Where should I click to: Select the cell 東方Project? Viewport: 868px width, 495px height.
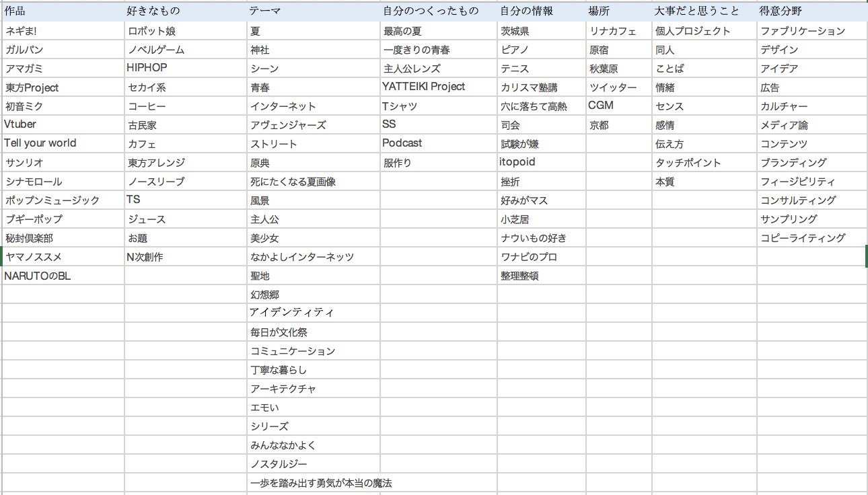pos(63,87)
